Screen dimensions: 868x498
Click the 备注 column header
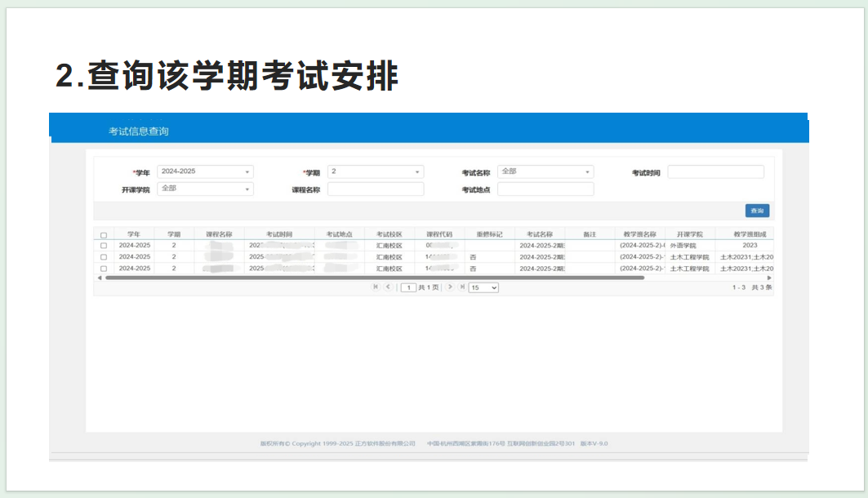(x=590, y=234)
